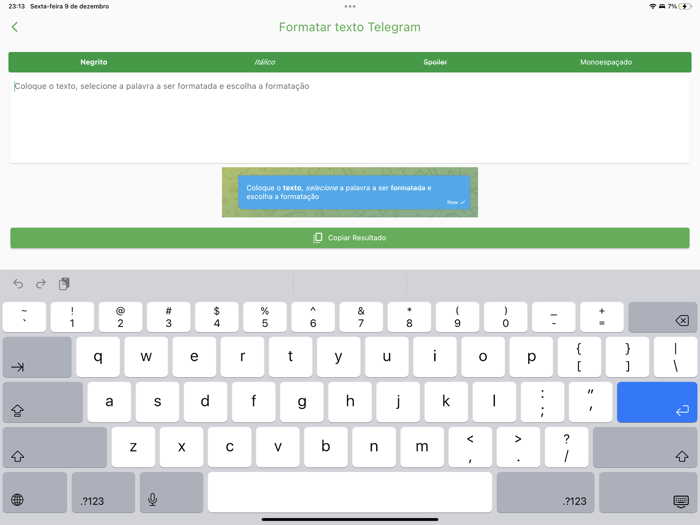The width and height of the screenshot is (700, 525).
Task: Tap the 2 at-sign key
Action: (x=121, y=317)
